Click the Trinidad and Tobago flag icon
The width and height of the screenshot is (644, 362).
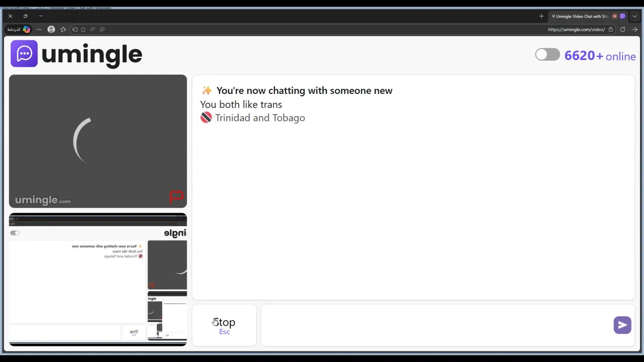tap(206, 118)
